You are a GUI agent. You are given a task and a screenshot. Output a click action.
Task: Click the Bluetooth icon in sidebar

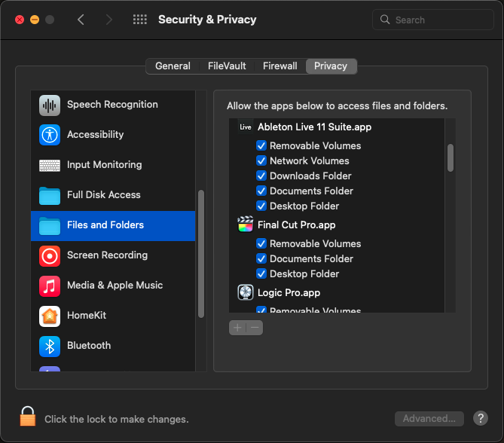tap(50, 347)
